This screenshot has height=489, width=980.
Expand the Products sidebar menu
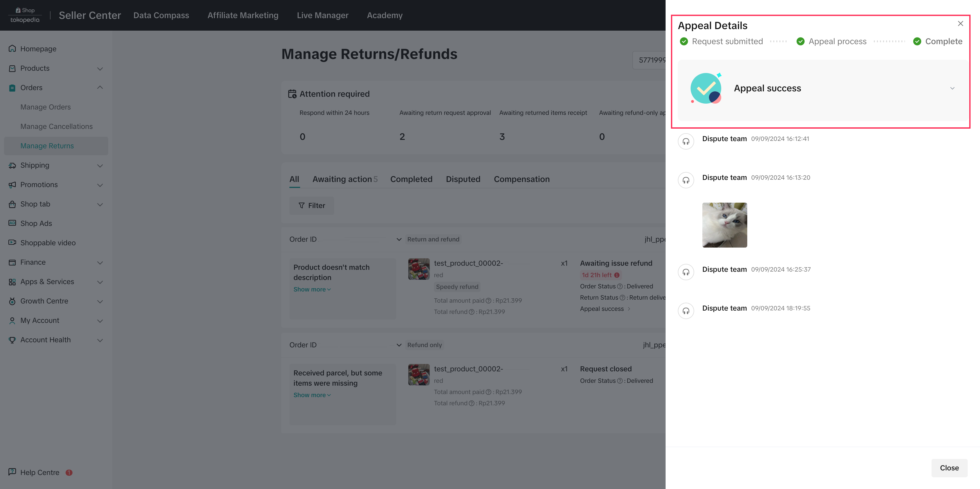coord(100,68)
